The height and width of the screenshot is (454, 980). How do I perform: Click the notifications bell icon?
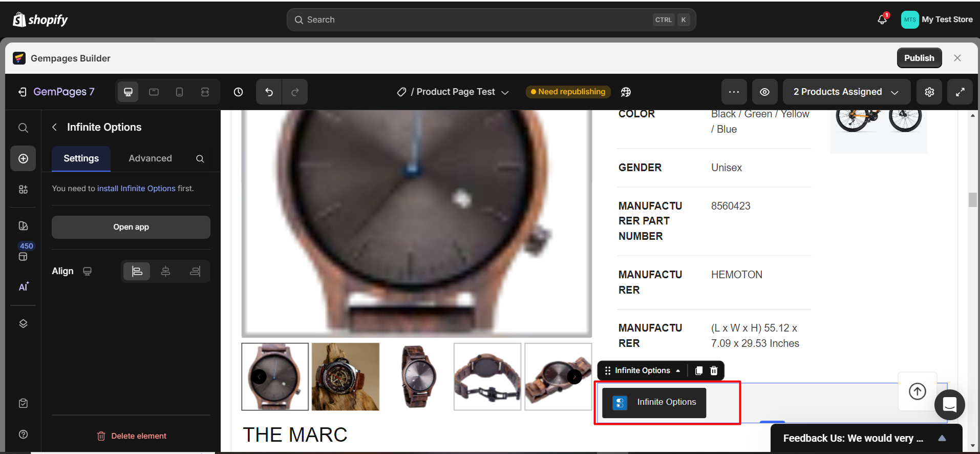(x=882, y=19)
